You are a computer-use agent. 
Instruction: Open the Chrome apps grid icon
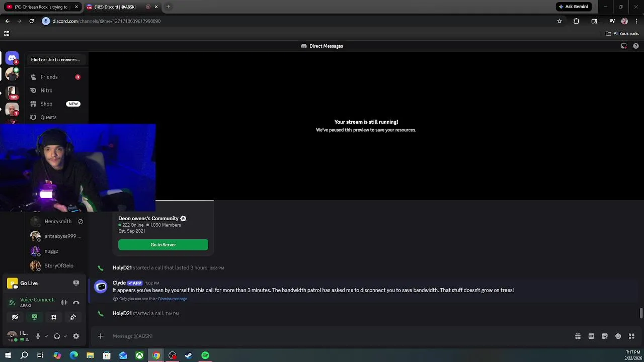click(7, 34)
